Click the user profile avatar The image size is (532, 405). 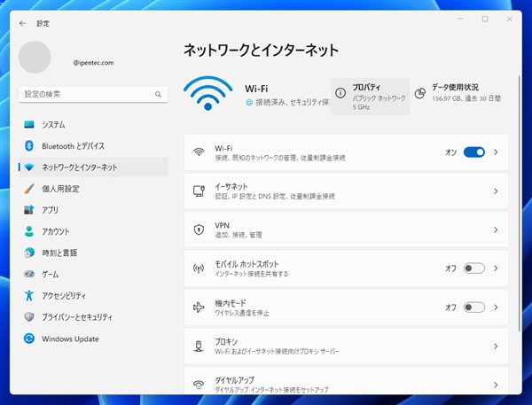point(35,58)
